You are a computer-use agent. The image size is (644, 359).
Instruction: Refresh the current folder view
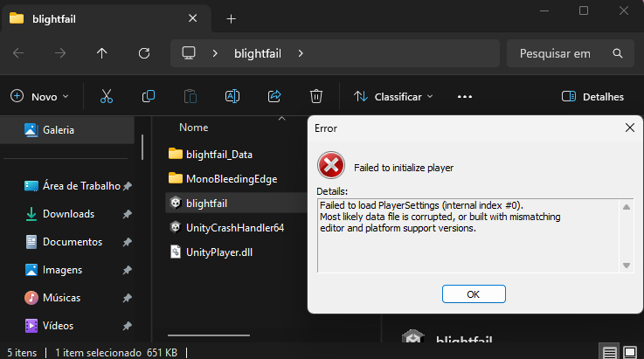point(142,53)
